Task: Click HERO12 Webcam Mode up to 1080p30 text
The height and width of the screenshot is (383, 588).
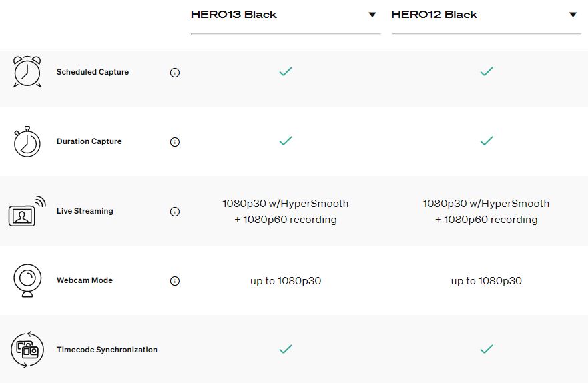Action: tap(487, 281)
